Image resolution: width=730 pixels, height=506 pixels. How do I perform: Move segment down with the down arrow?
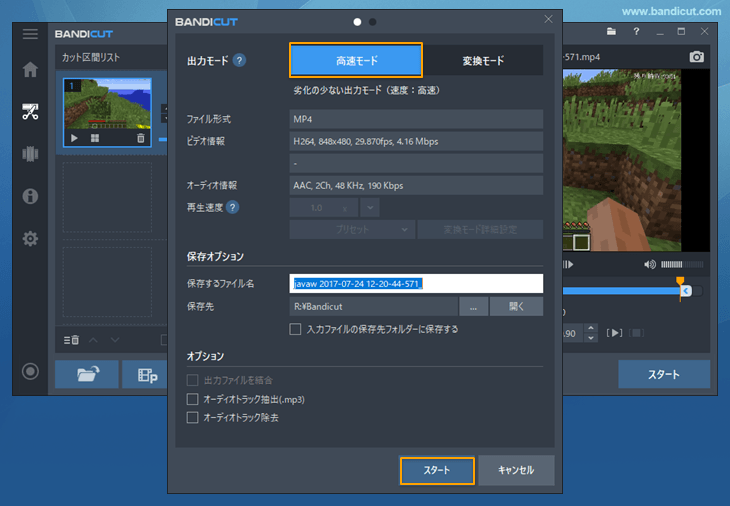(115, 340)
